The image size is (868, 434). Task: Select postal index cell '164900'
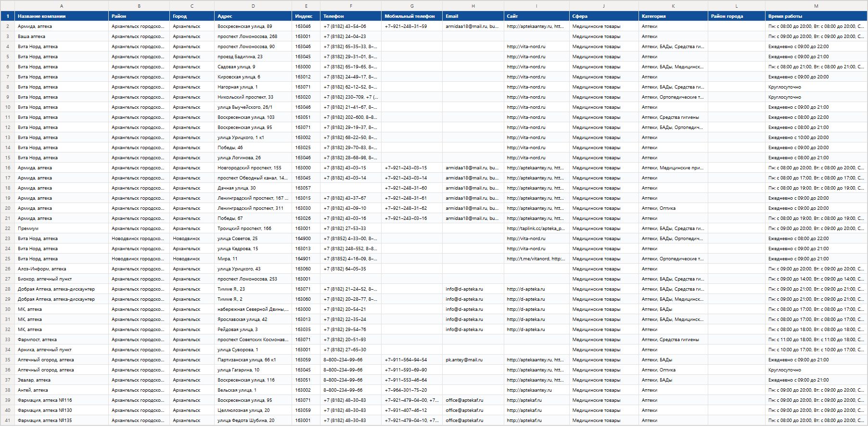306,239
